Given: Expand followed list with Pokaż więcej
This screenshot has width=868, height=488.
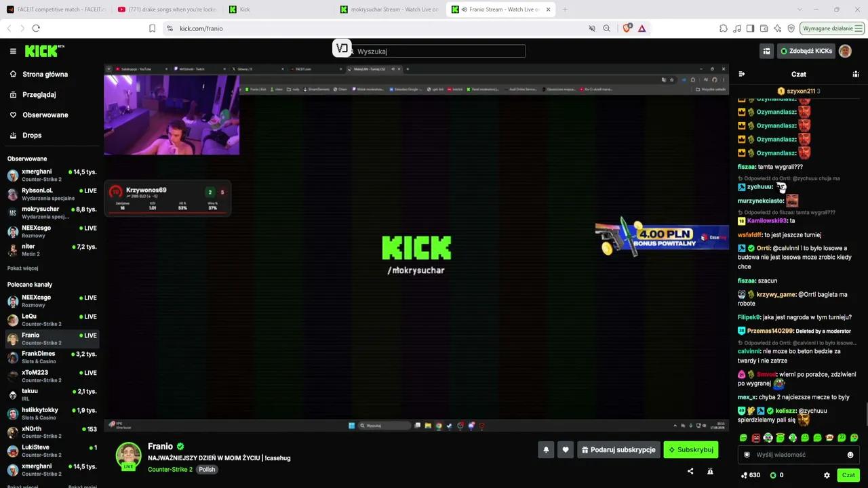Looking at the screenshot, I should 22,268.
